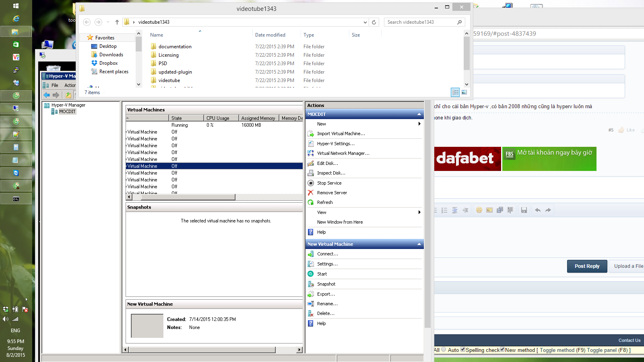Click the Search videotube1343 field
644x362 pixels.
(424, 22)
